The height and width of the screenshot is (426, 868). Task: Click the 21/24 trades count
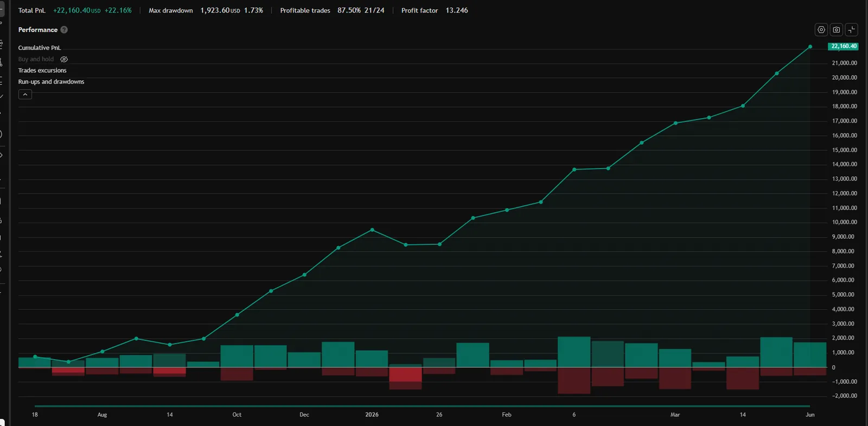pos(374,10)
